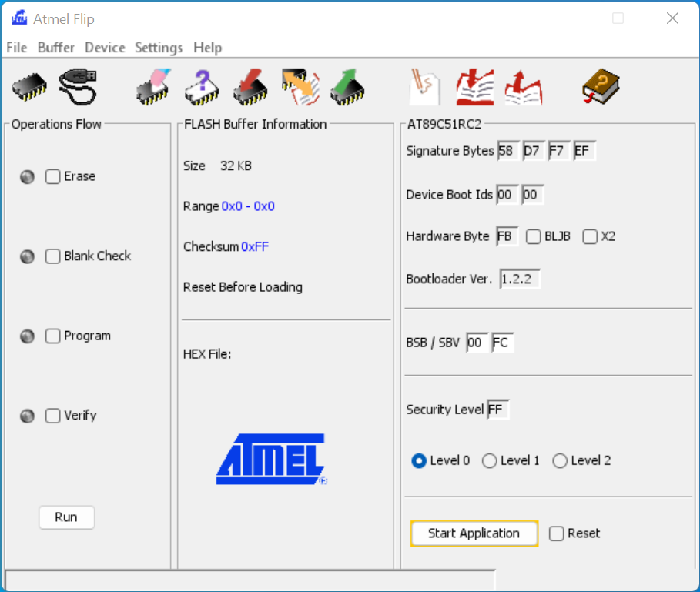Image resolution: width=700 pixels, height=592 pixels.
Task: Click the HEX File: label
Action: (207, 354)
